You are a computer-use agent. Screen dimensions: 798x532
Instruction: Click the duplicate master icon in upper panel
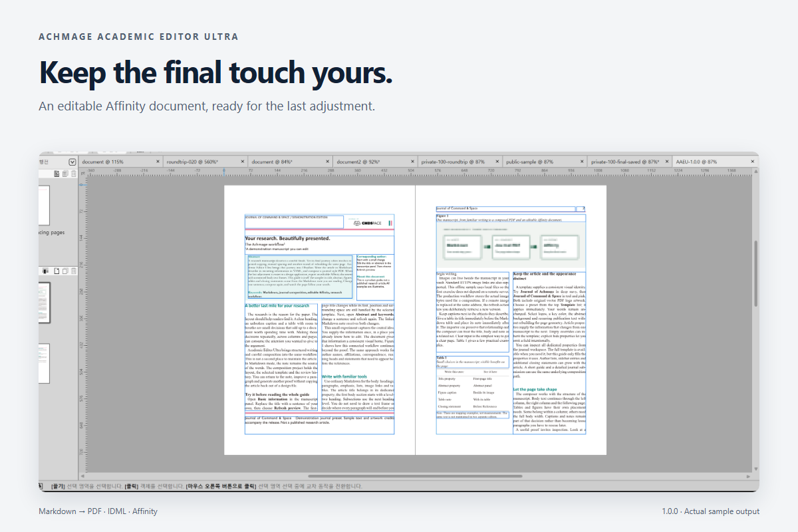(65, 174)
